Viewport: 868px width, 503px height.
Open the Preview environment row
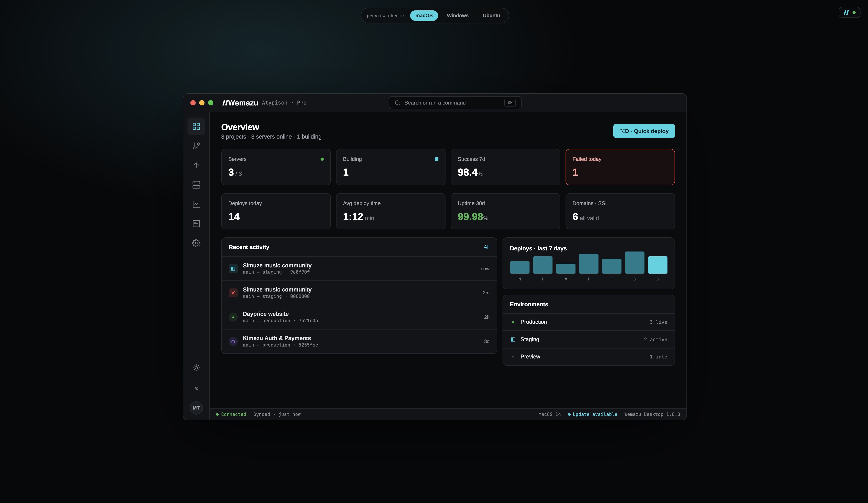(x=588, y=357)
